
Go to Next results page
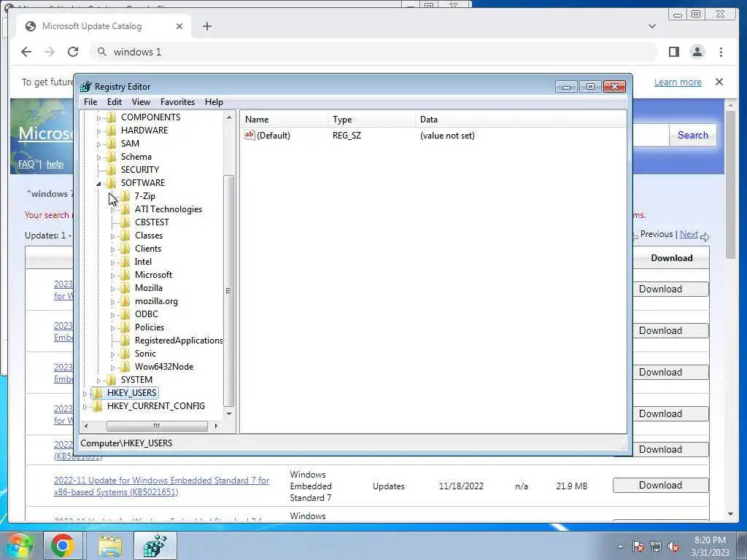pos(689,234)
